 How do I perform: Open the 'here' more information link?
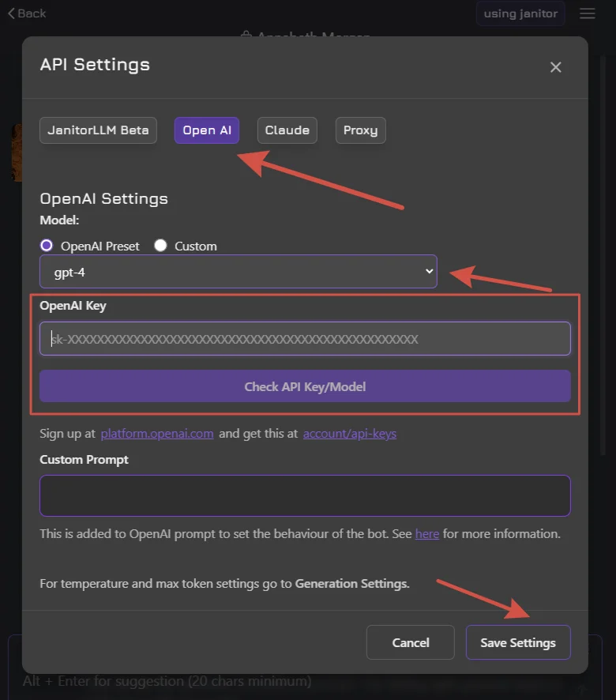(427, 533)
